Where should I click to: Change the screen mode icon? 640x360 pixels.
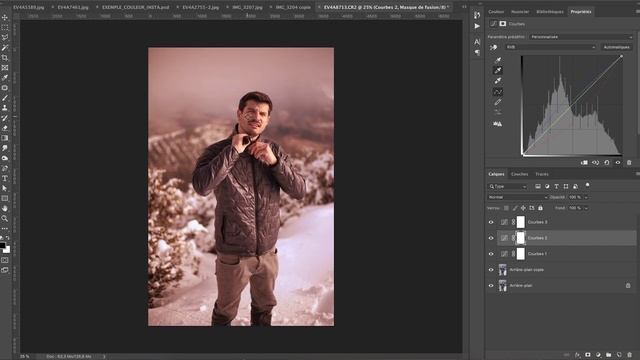pyautogui.click(x=5, y=270)
